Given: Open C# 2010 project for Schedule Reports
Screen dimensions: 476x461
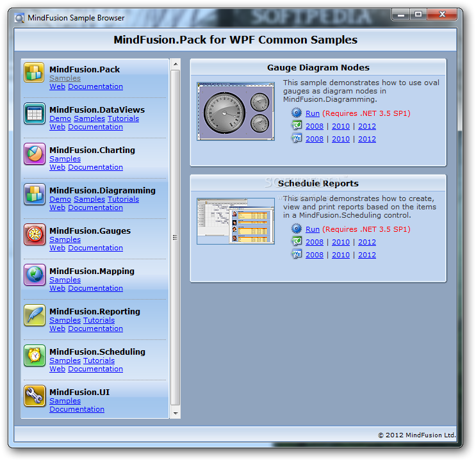Looking at the screenshot, I should pos(341,242).
